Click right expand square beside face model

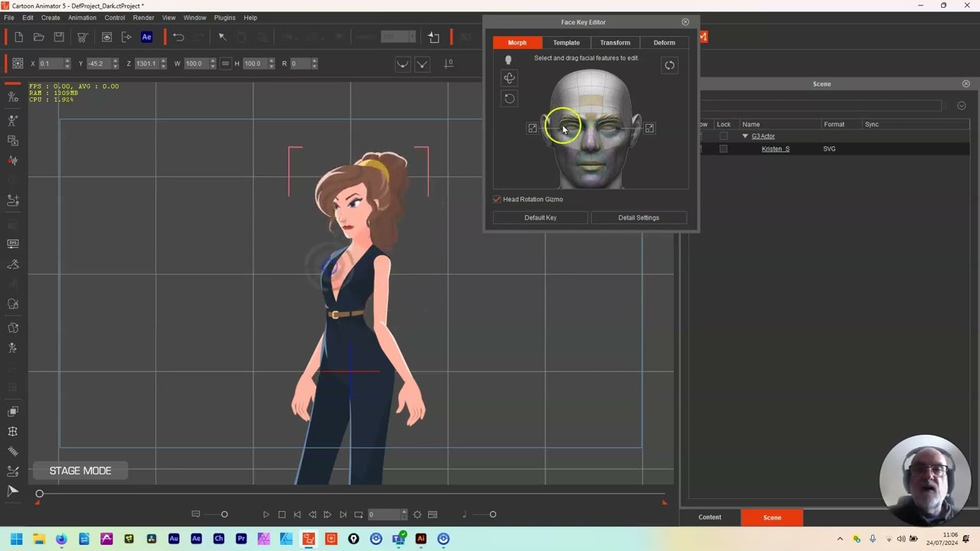tap(649, 128)
